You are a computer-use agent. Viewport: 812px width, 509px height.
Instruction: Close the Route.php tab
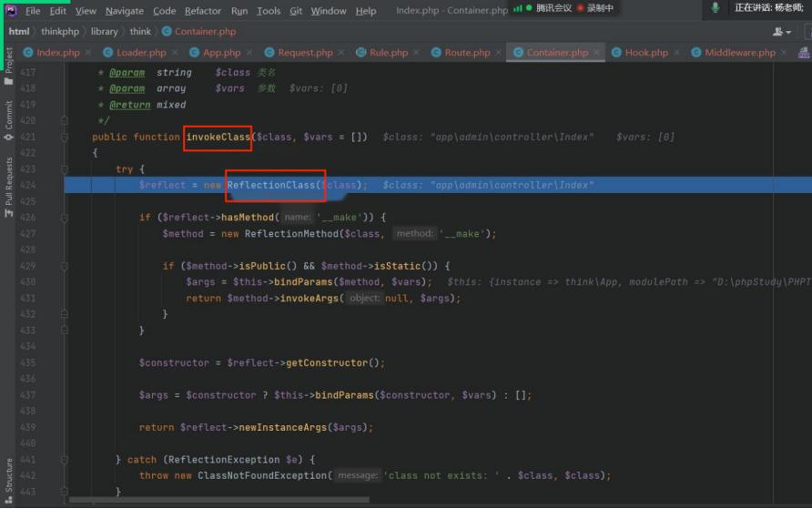pos(498,52)
